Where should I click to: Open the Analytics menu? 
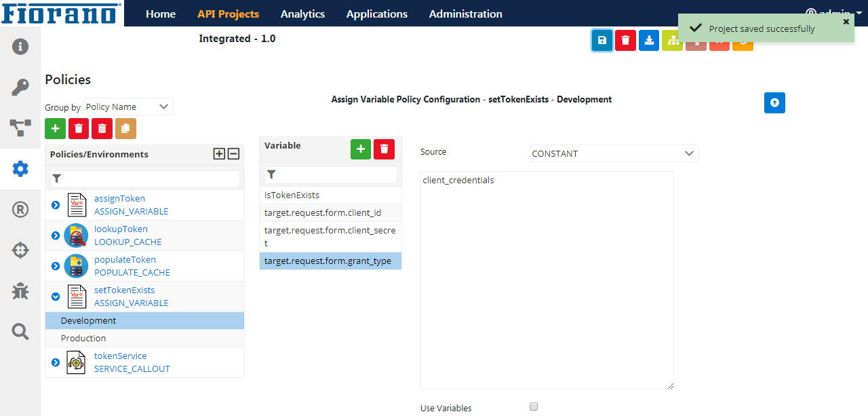[302, 14]
